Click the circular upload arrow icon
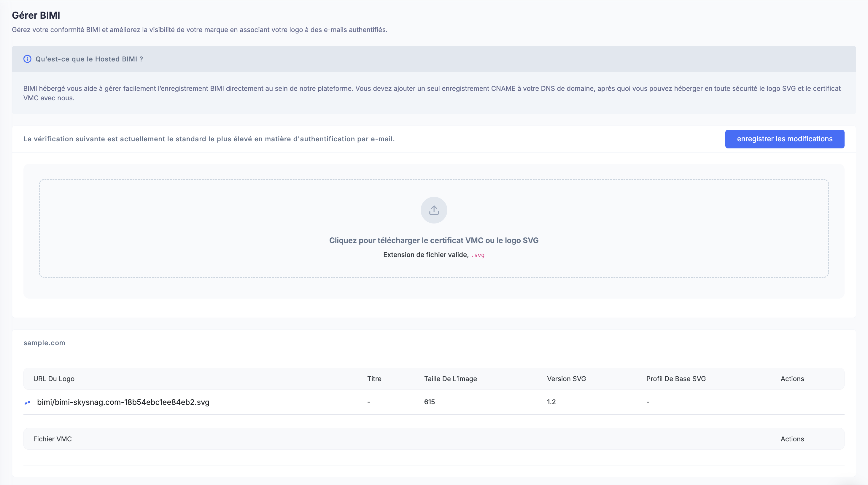 (x=434, y=210)
